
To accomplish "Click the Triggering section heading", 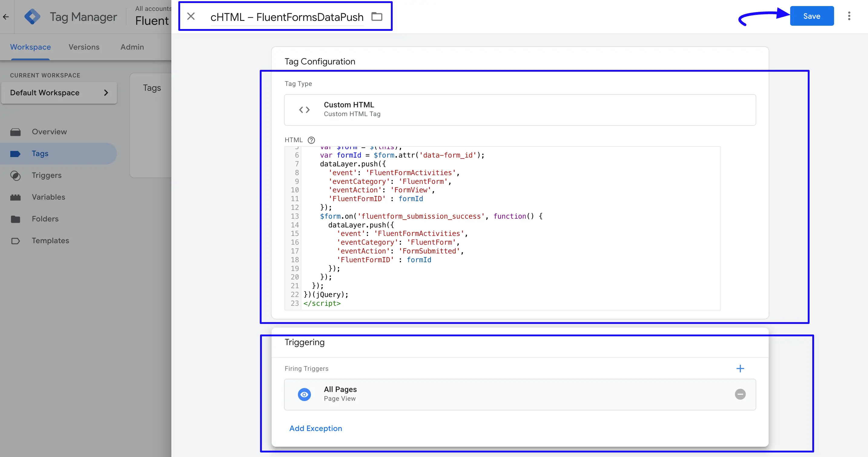I will coord(304,342).
